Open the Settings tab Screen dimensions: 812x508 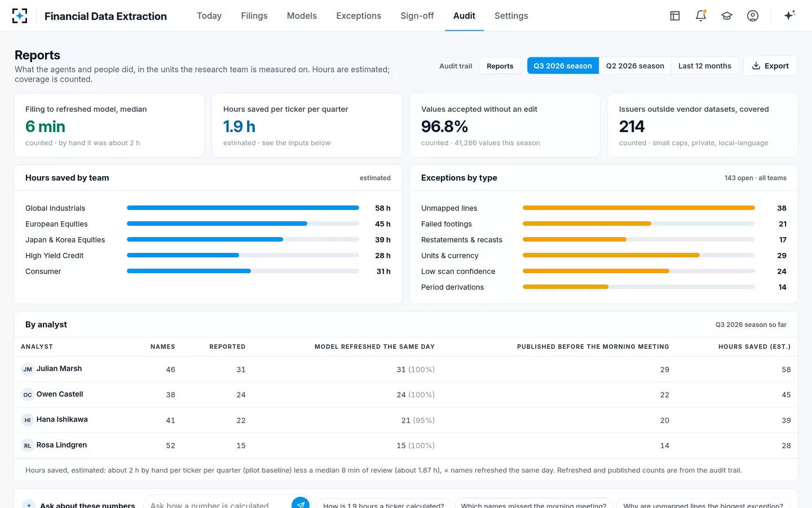(x=511, y=16)
